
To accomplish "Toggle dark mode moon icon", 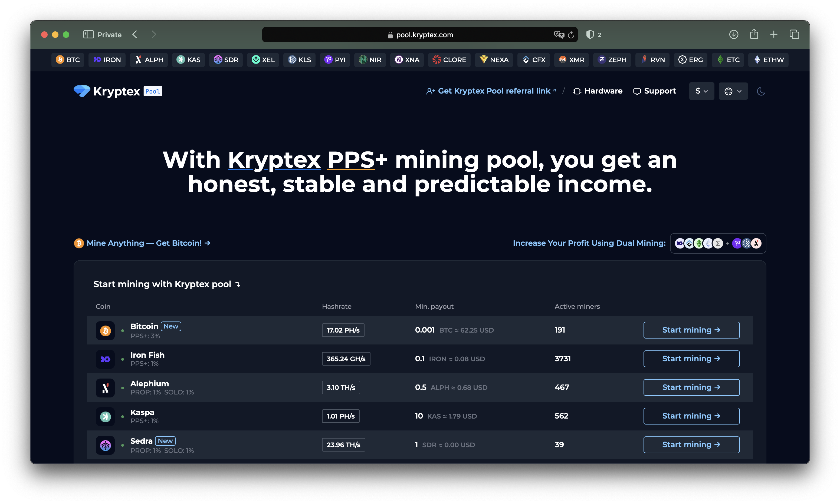I will point(760,91).
